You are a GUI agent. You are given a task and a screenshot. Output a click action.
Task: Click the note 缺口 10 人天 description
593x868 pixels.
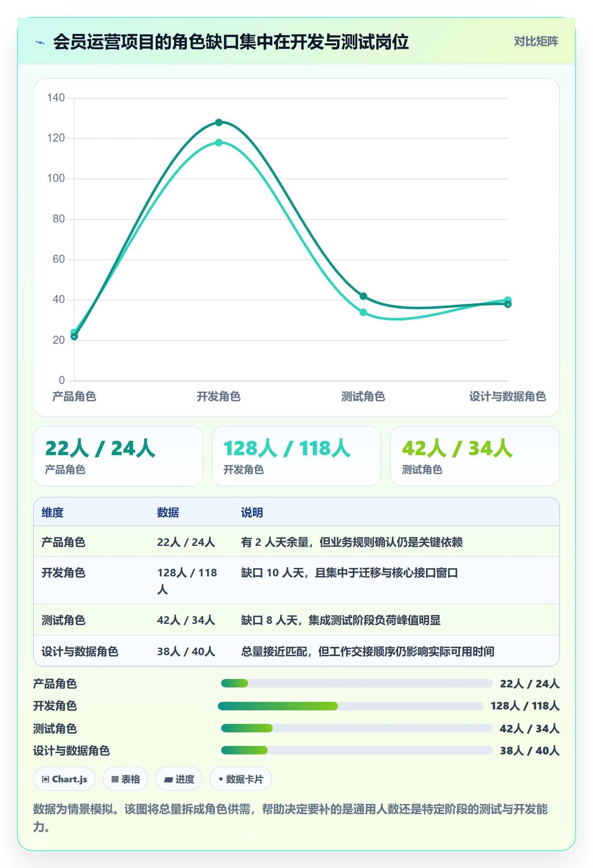pyautogui.click(x=349, y=573)
